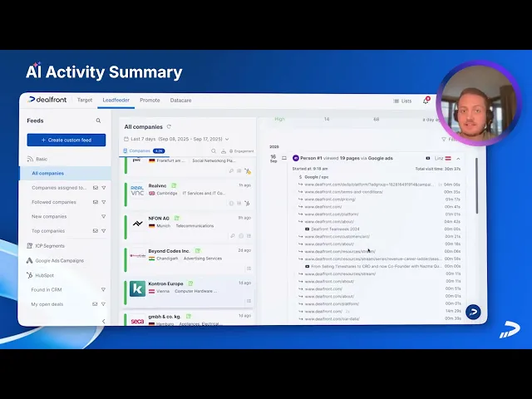532x399 pixels.
Task: Click the filter icon beside New companies
Action: pos(104,216)
